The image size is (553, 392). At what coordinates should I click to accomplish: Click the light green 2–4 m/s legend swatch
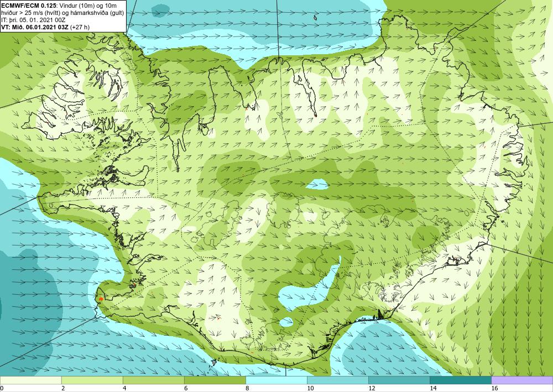[92, 380]
